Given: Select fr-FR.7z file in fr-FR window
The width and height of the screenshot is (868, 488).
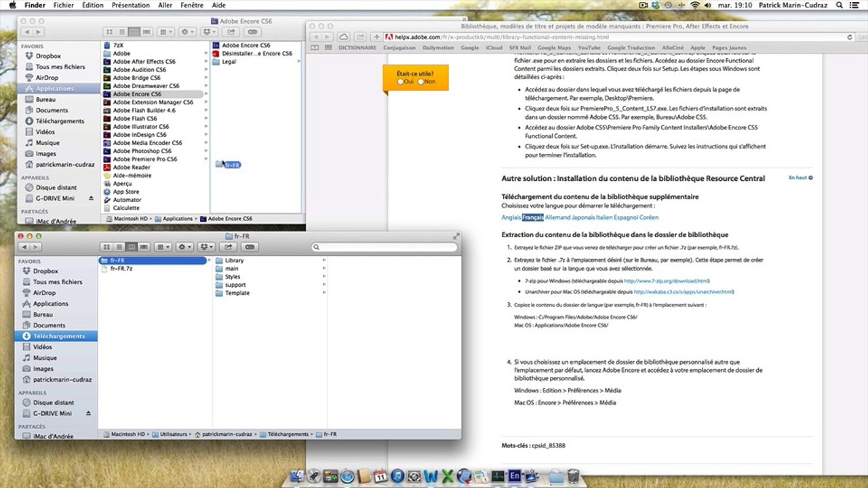Looking at the screenshot, I should click(121, 268).
